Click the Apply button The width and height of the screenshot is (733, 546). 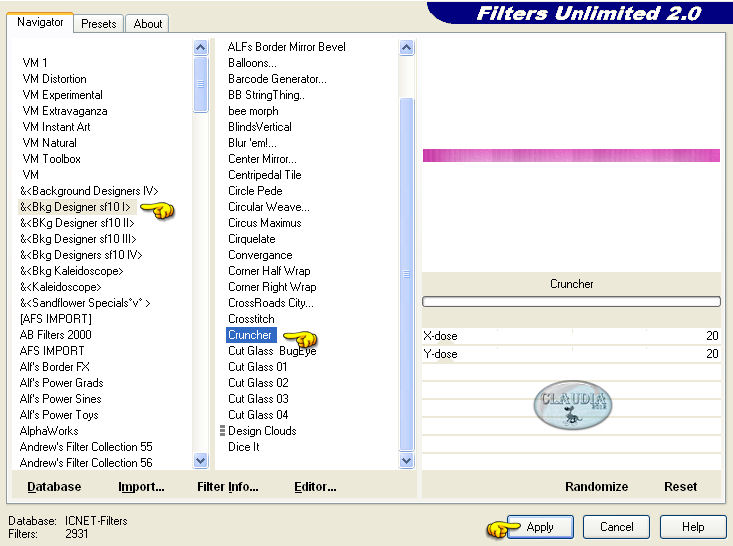[x=540, y=527]
